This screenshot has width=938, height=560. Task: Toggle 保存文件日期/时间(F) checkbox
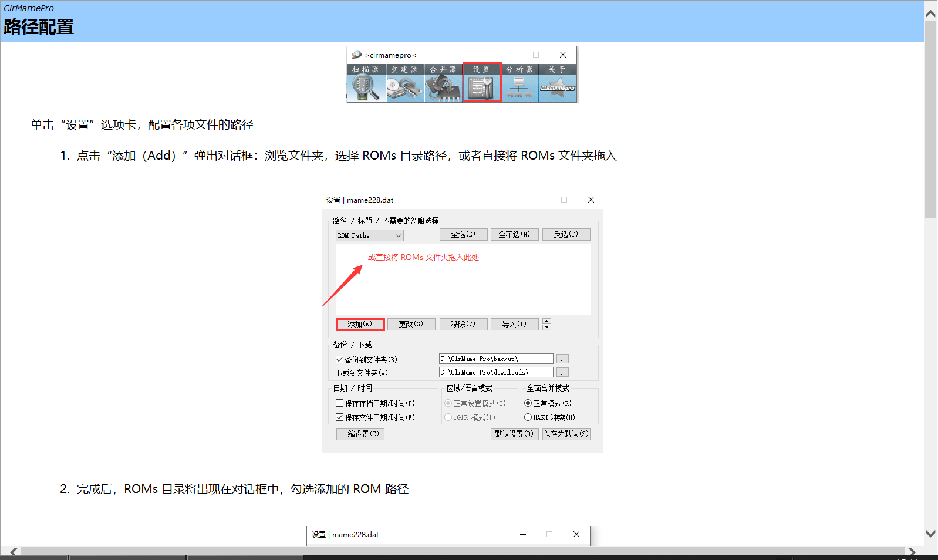pos(339,417)
